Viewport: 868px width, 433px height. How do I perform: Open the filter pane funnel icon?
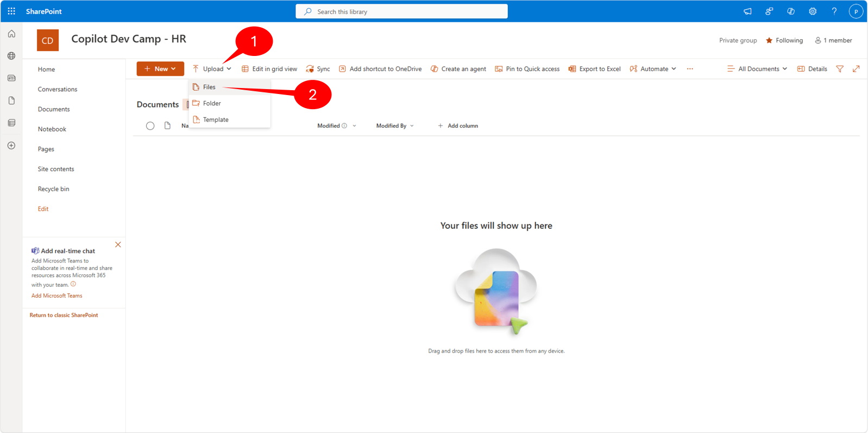[840, 69]
